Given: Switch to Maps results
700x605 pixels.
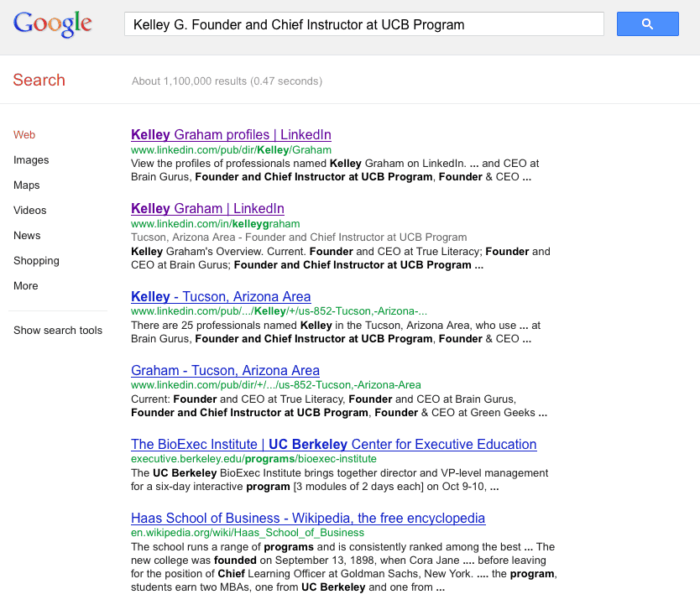Looking at the screenshot, I should coord(27,185).
